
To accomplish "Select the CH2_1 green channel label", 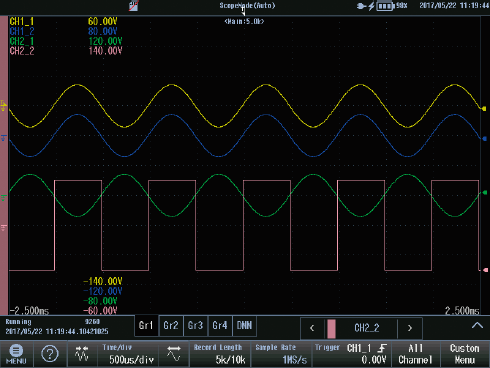I will pyautogui.click(x=22, y=41).
